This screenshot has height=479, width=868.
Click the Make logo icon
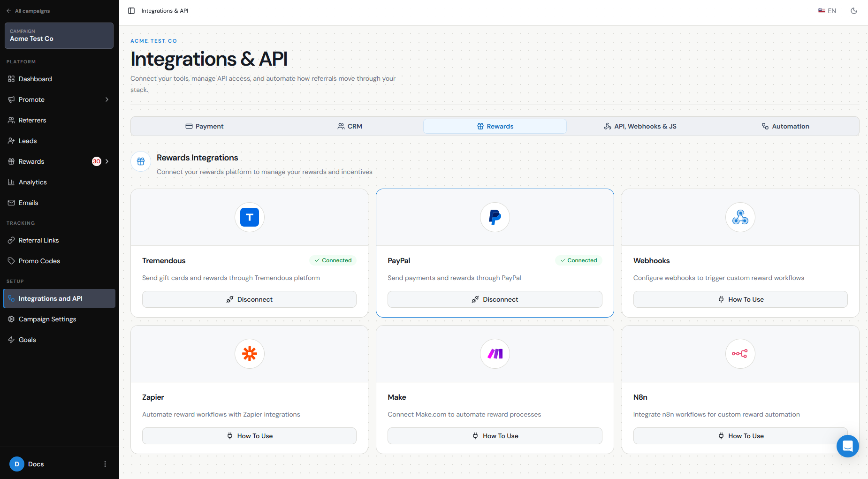click(x=495, y=354)
